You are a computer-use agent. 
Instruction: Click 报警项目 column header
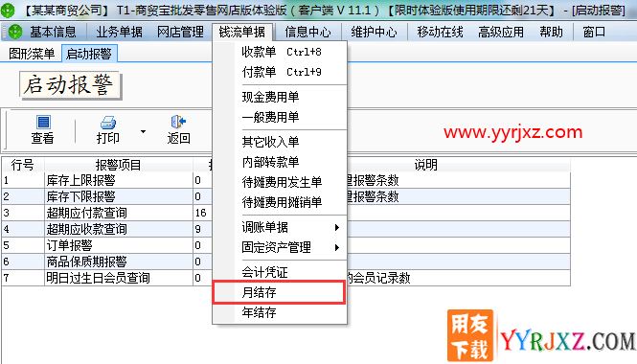118,165
